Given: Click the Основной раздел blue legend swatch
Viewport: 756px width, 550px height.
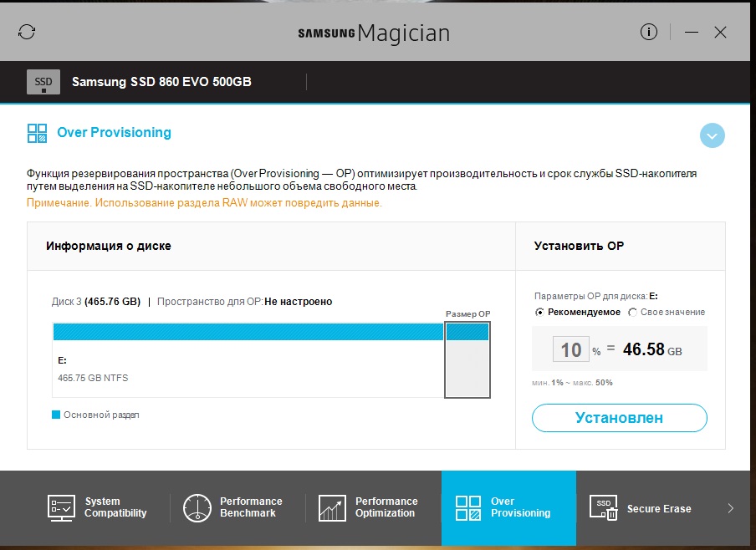Looking at the screenshot, I should 56,415.
